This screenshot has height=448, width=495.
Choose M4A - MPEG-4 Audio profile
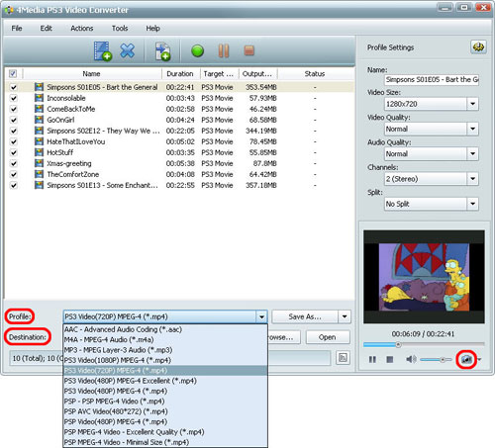[165, 339]
